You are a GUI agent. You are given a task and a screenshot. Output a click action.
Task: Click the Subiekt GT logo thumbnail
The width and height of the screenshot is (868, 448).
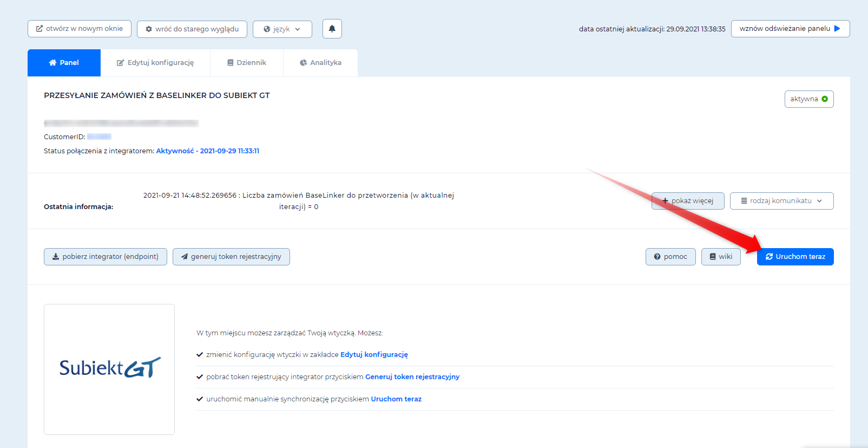[x=109, y=369]
